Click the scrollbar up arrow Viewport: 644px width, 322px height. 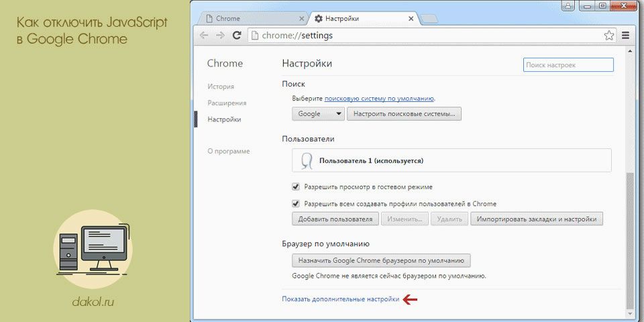tap(631, 52)
